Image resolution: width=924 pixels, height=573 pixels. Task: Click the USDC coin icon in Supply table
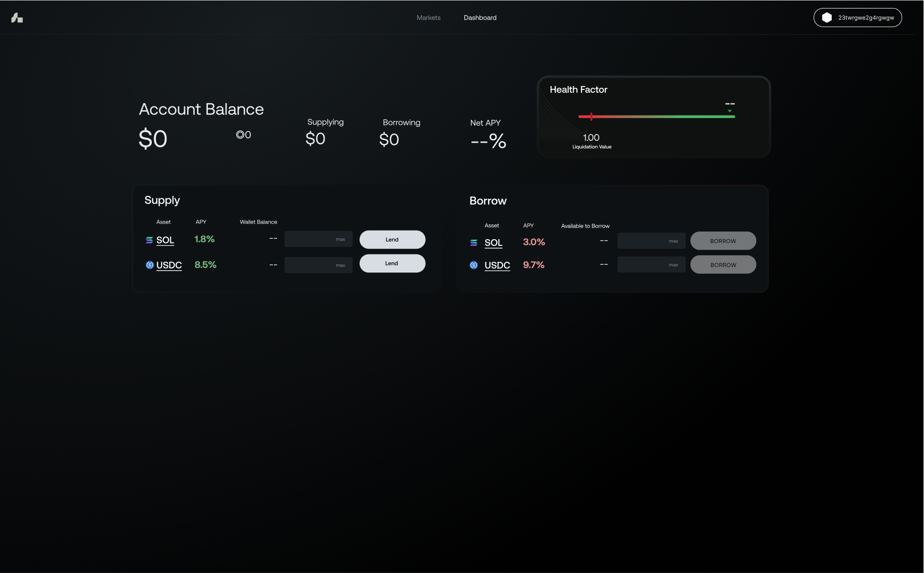pos(149,265)
